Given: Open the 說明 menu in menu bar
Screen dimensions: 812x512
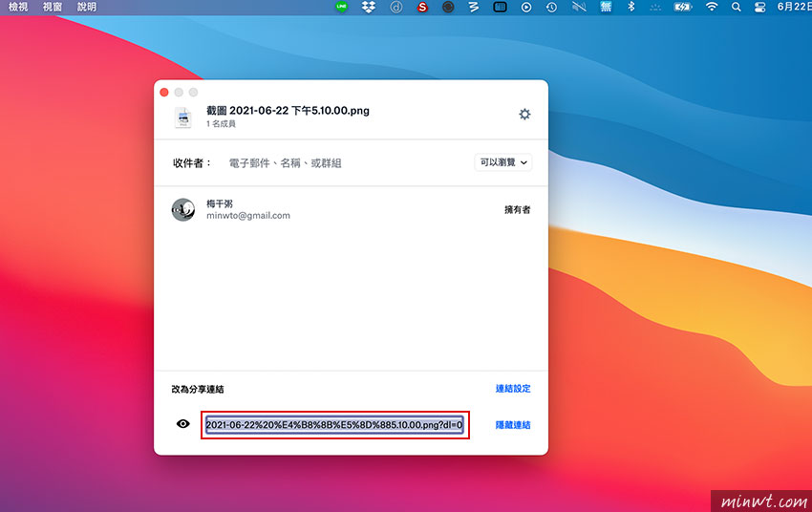Looking at the screenshot, I should click(87, 7).
